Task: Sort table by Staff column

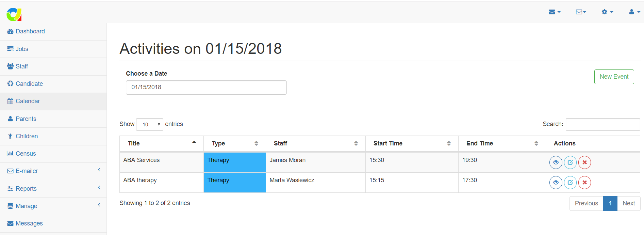Action: click(x=315, y=143)
